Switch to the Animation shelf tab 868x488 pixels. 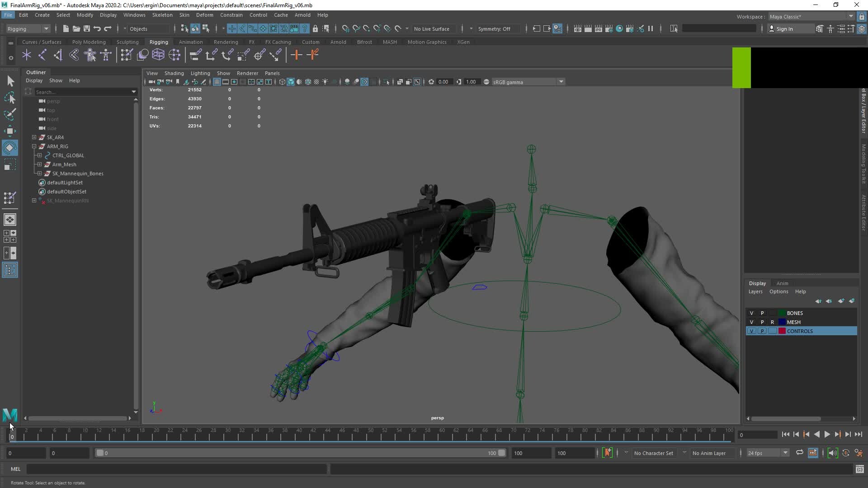pos(191,42)
